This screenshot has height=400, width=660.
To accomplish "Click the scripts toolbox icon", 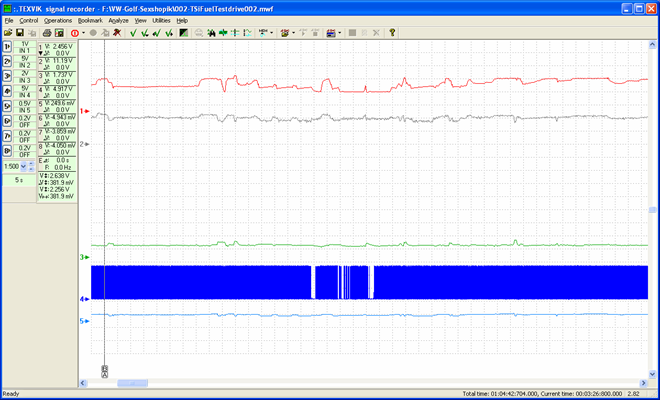I will coord(285,33).
